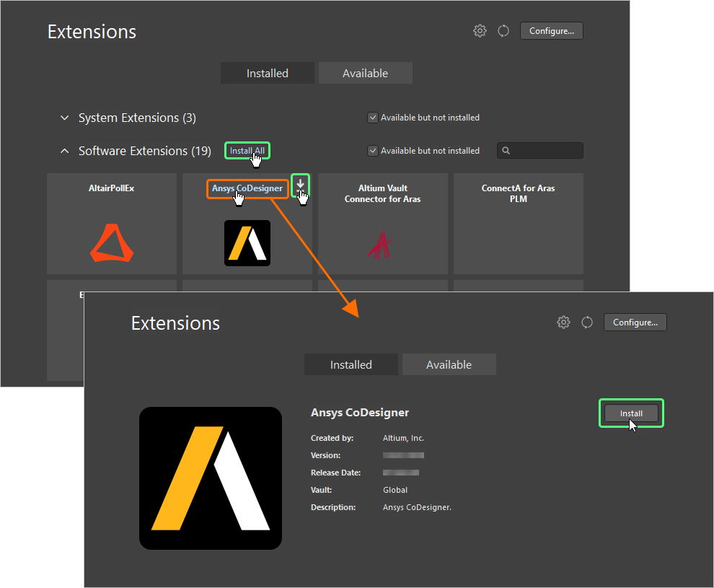Select the ConnectA for Aras PLM tile
The image size is (714, 588).
point(518,224)
